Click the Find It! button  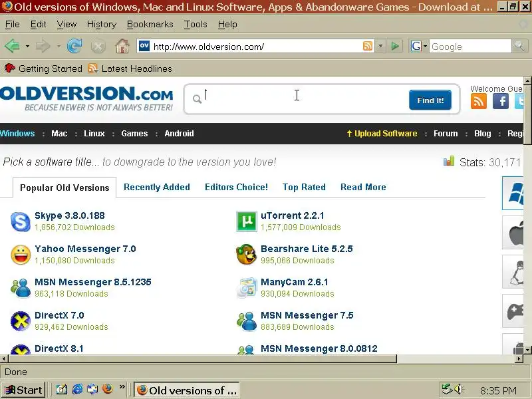(x=430, y=100)
